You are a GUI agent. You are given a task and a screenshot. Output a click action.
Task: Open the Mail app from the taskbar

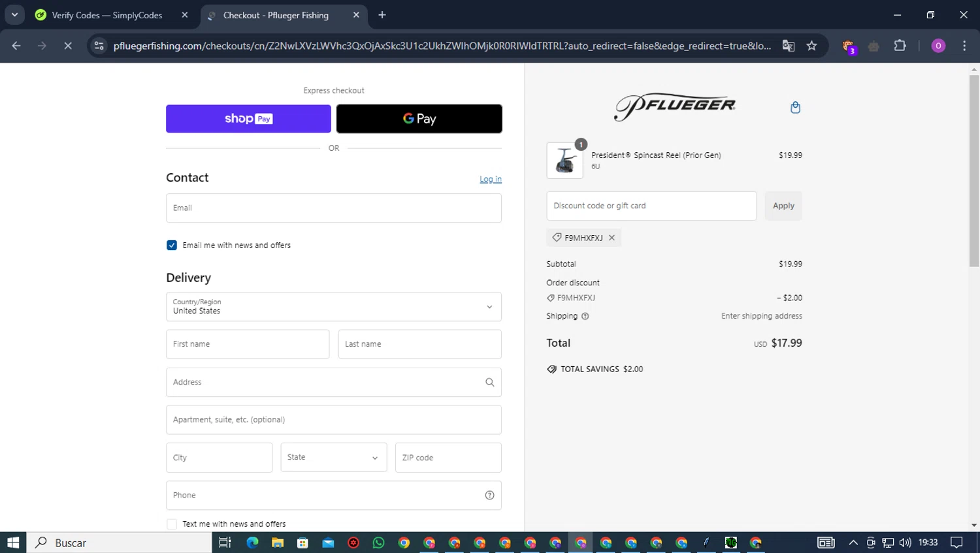point(328,543)
